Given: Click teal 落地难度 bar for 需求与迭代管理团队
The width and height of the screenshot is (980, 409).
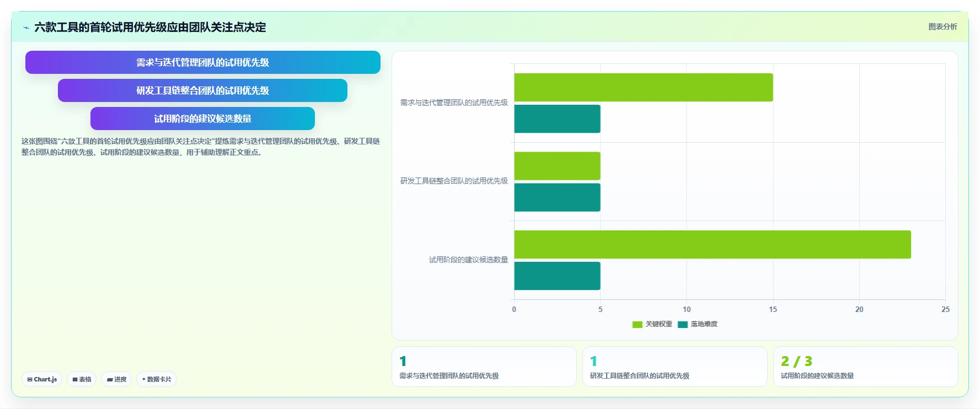Looking at the screenshot, I should point(557,119).
